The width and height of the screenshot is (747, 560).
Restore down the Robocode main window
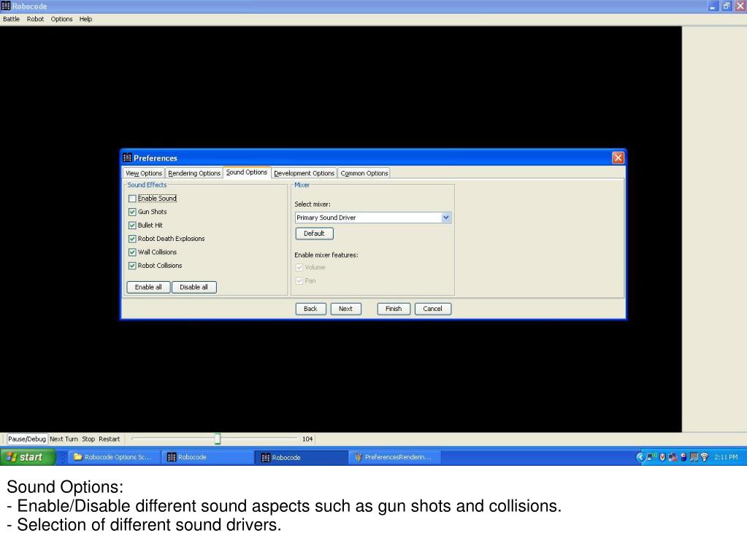pos(727,6)
